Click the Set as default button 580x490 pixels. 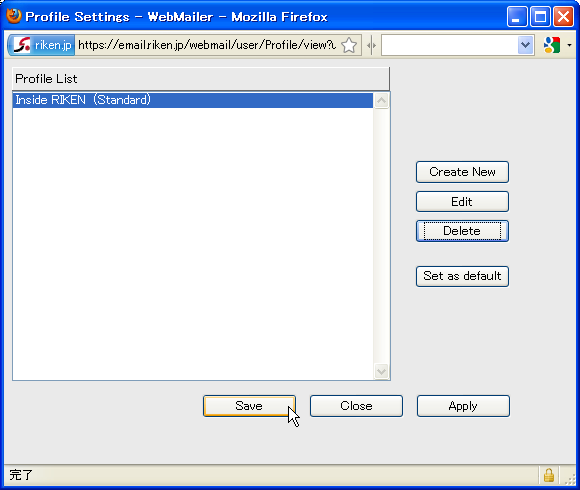[462, 276]
